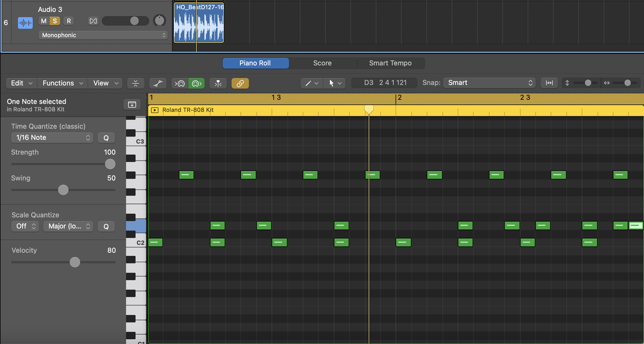This screenshot has width=644, height=344.
Task: Click the MIDI Out green button
Action: point(196,83)
